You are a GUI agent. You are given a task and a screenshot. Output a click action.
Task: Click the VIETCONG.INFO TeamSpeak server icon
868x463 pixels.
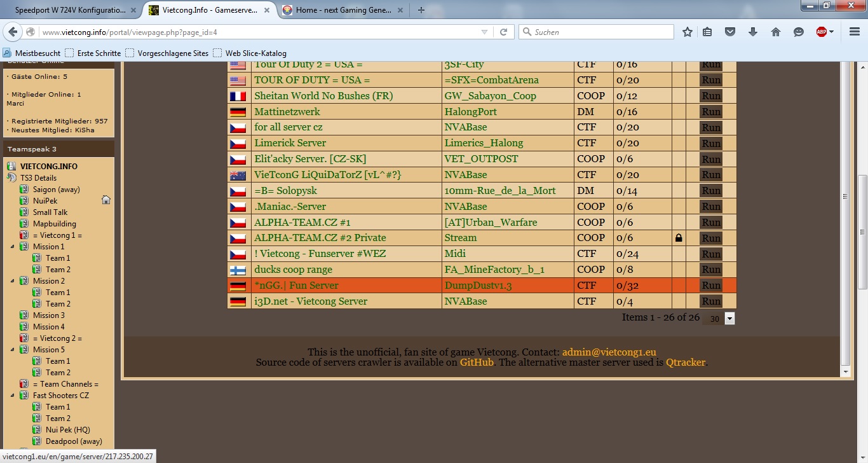click(12, 167)
